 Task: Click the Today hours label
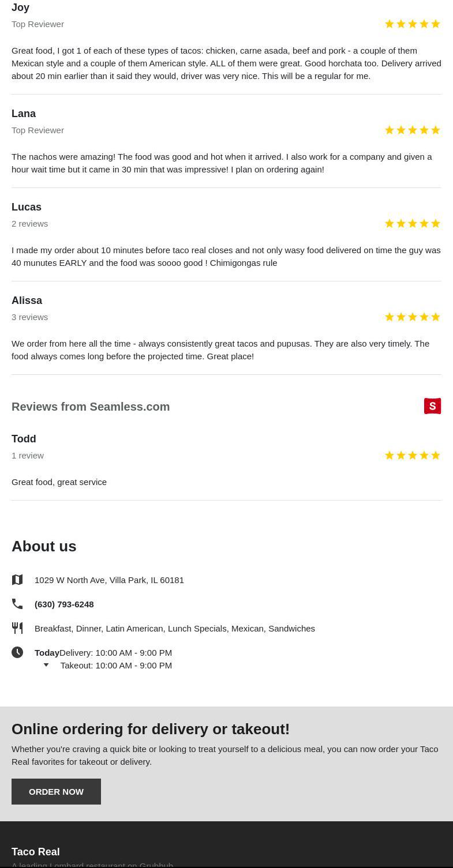pyautogui.click(x=47, y=652)
